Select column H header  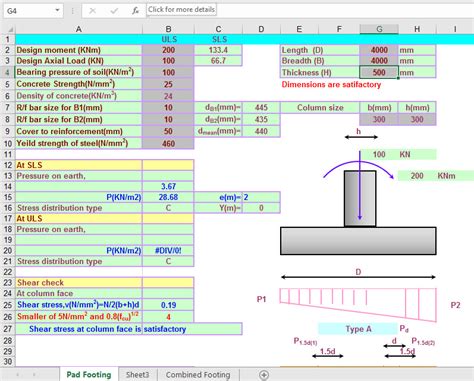pos(417,29)
